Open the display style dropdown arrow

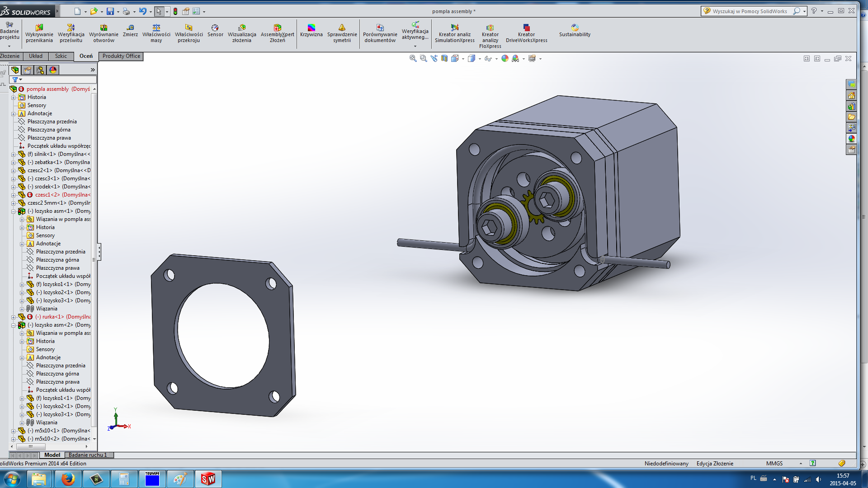point(480,59)
